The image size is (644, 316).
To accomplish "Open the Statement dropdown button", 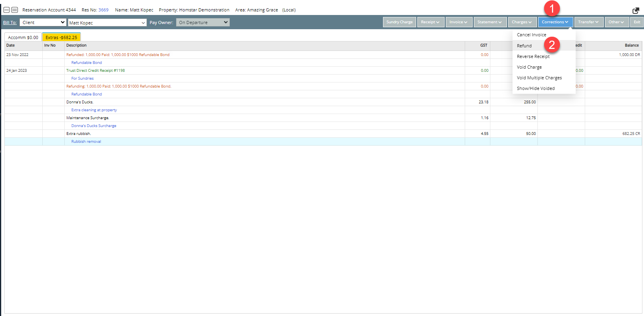I will pyautogui.click(x=490, y=22).
